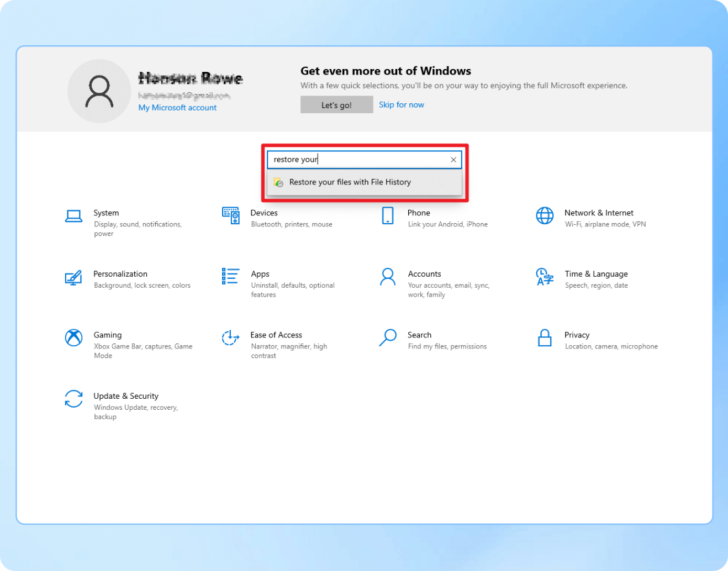Click the Apps category title
The height and width of the screenshot is (571, 728).
pos(260,274)
